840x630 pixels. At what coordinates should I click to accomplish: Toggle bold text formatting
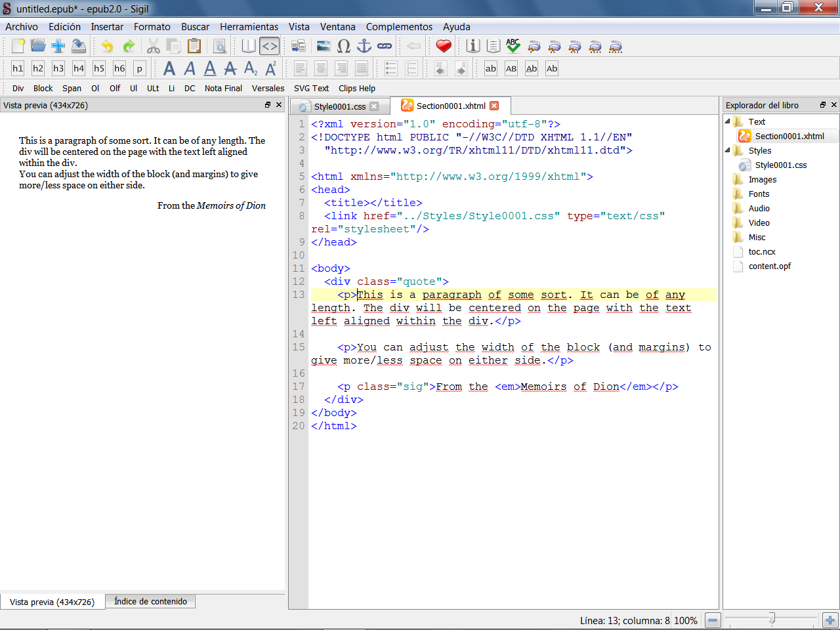click(169, 68)
